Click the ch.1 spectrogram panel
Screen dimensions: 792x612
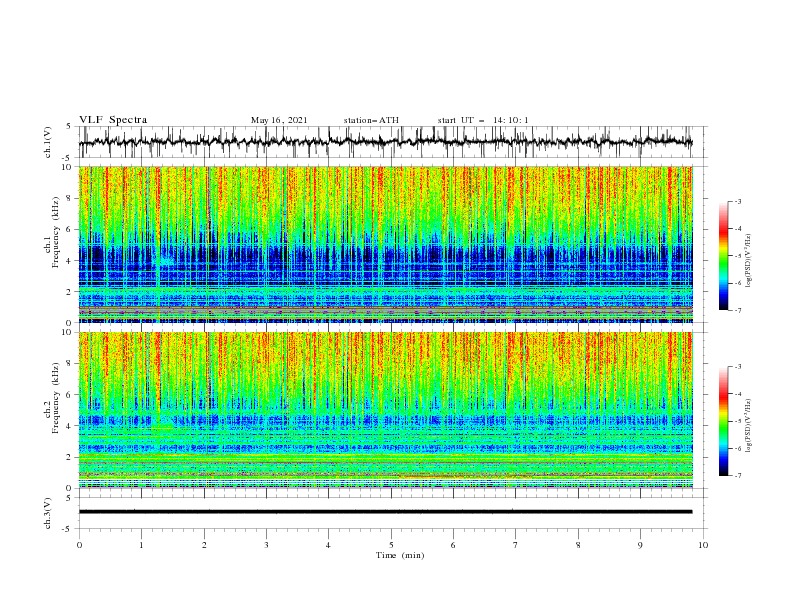tap(385, 244)
